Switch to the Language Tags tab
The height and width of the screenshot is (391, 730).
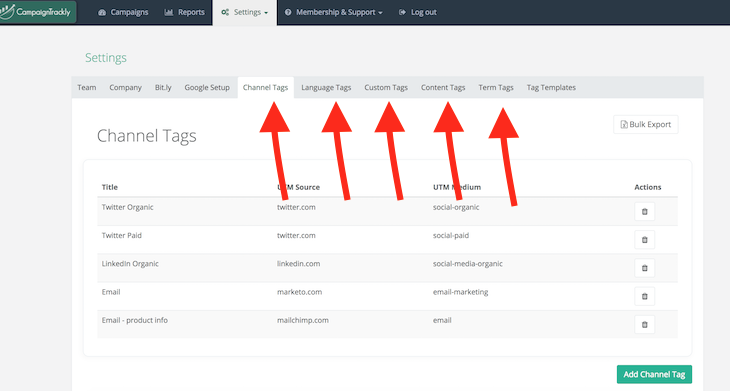click(326, 88)
